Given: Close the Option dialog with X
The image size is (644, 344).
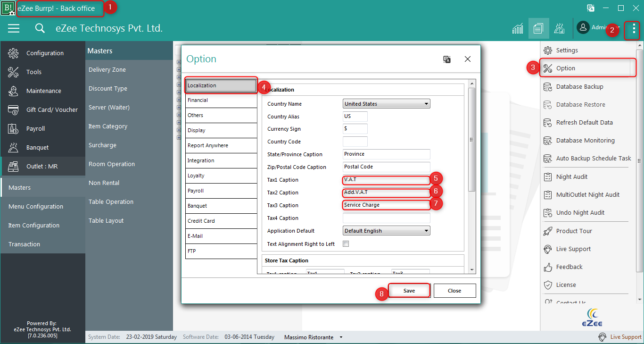Looking at the screenshot, I should tap(468, 59).
